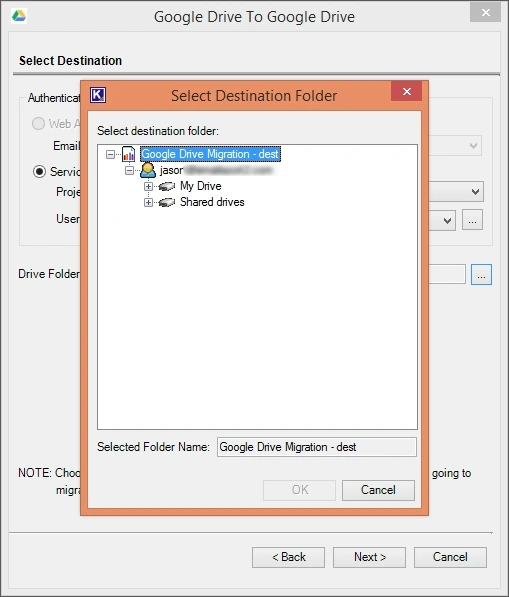Select My Drive in the folder tree
Screen dimensions: 509x597
tap(201, 186)
